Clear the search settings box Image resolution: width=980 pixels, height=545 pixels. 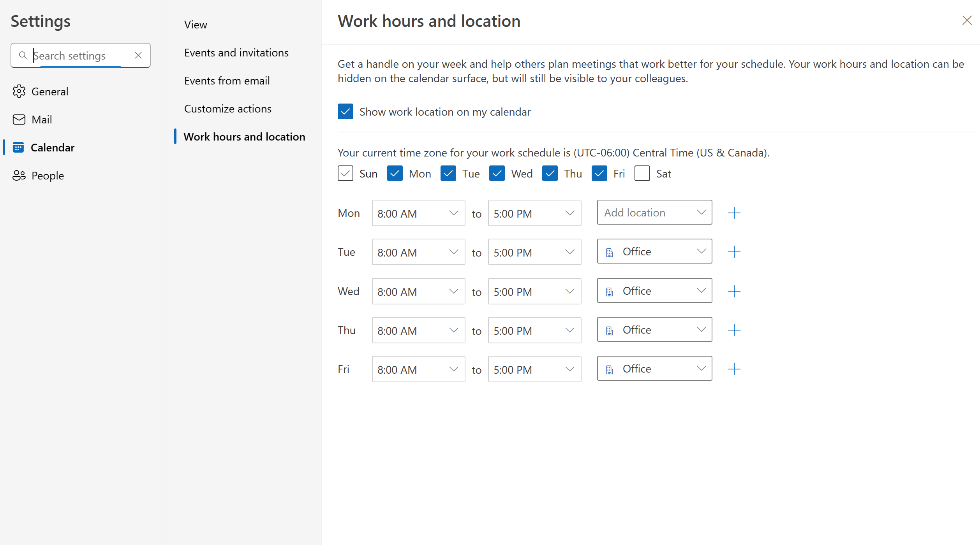(x=138, y=56)
